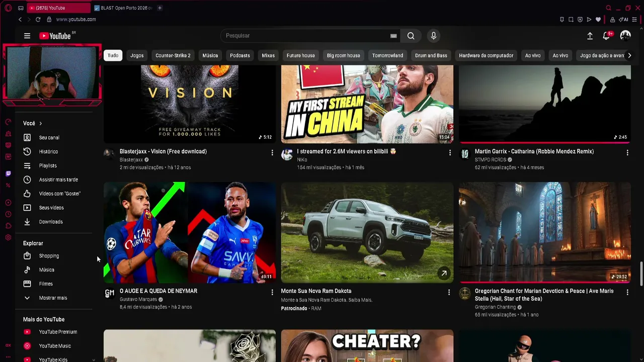This screenshot has height=362, width=644.
Task: Click the magnifier search button beside Pesquisar
Action: (411, 36)
